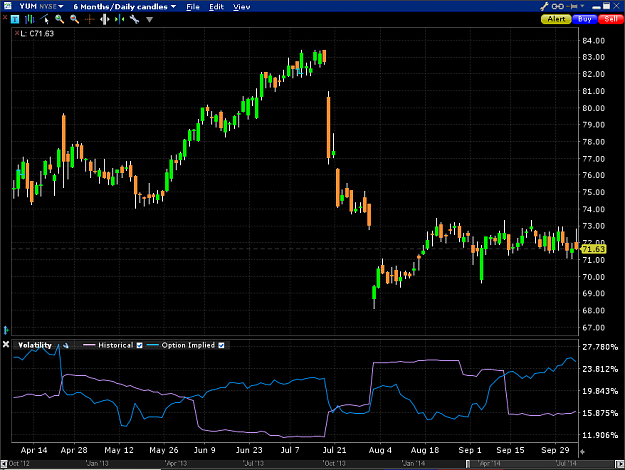Click the Jul 21 date axis label

click(x=334, y=450)
